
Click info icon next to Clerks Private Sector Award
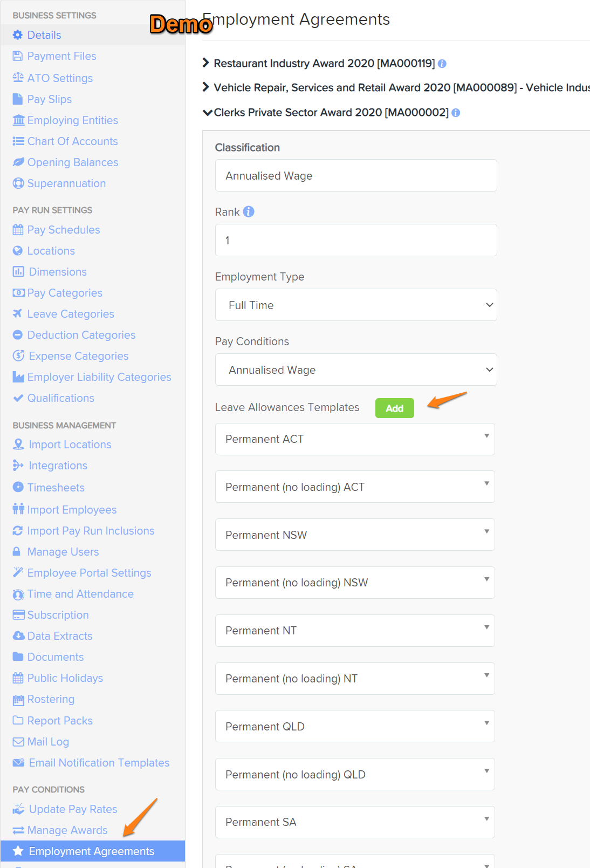456,113
